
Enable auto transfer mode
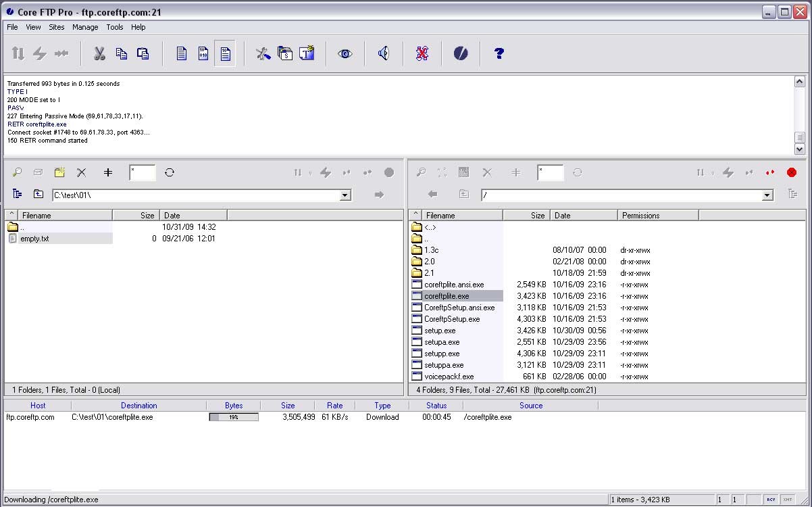click(225, 53)
